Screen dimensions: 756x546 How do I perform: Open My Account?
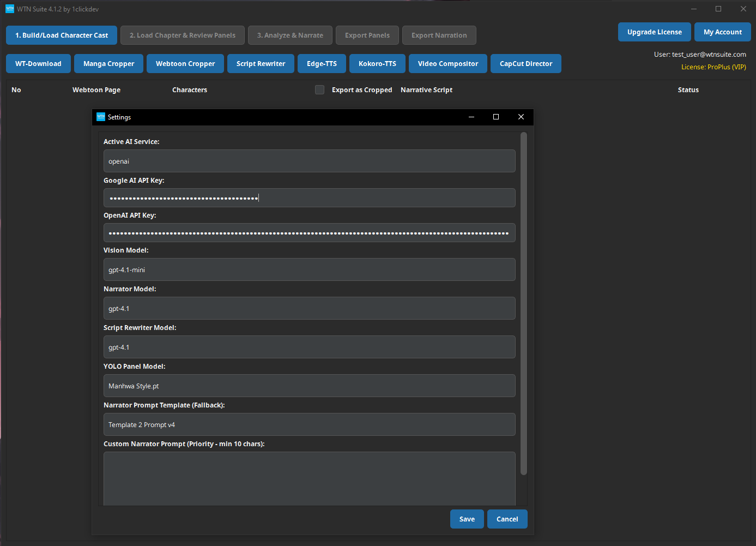(722, 32)
